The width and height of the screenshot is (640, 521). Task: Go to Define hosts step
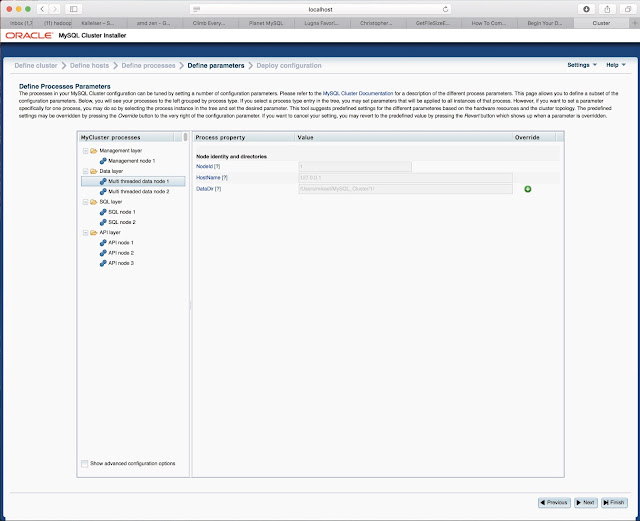(89, 65)
